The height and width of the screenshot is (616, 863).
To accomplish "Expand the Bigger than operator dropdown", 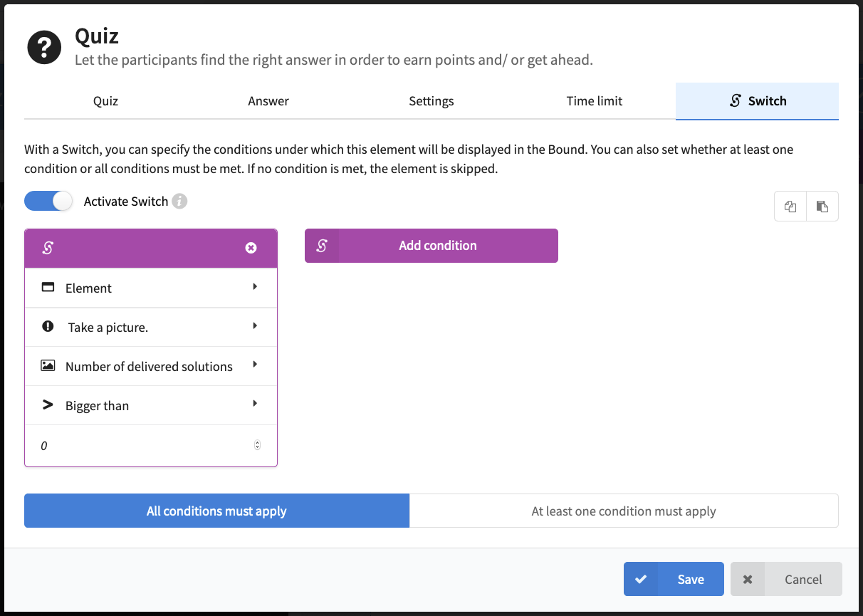I will click(151, 405).
